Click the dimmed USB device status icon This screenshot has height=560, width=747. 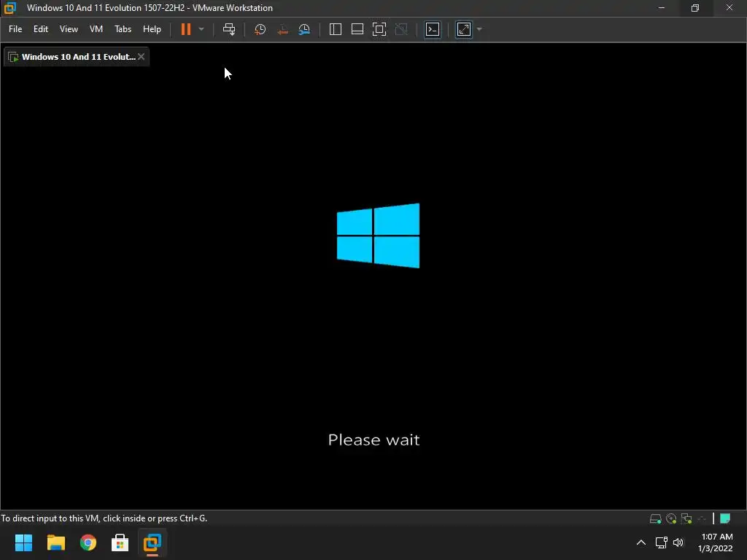click(x=702, y=518)
